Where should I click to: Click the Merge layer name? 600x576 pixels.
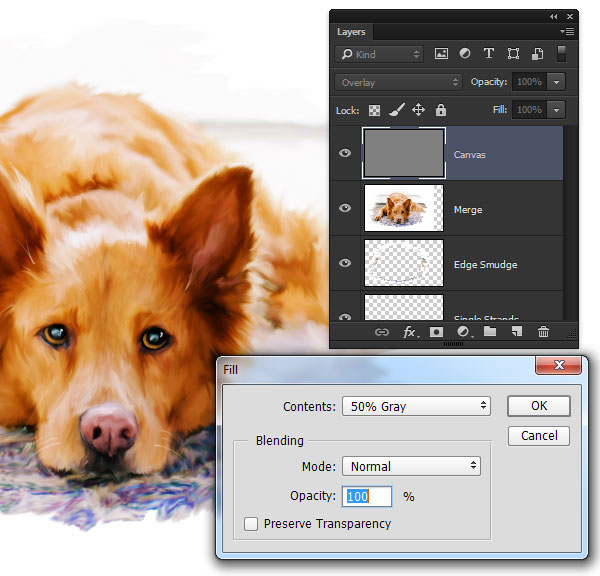pos(468,210)
